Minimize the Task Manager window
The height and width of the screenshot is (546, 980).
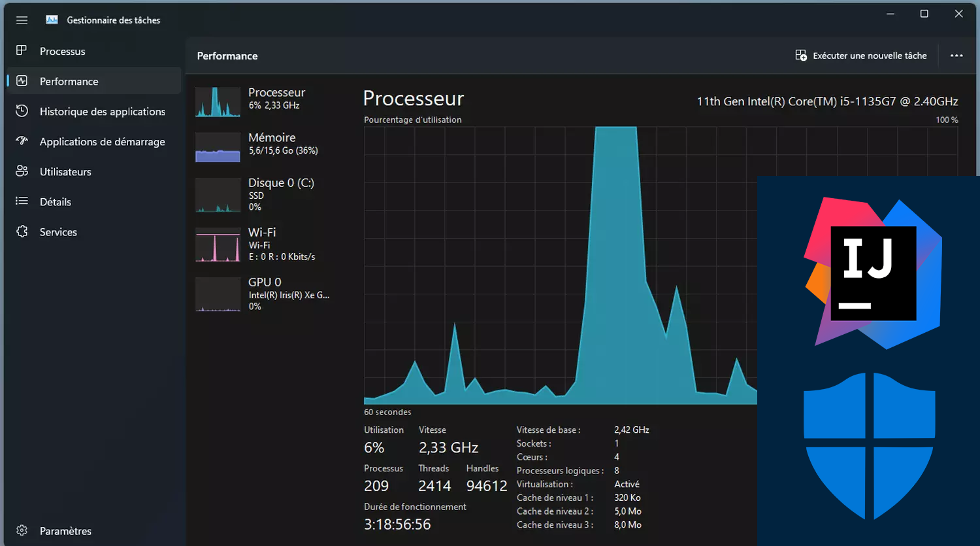click(x=890, y=14)
